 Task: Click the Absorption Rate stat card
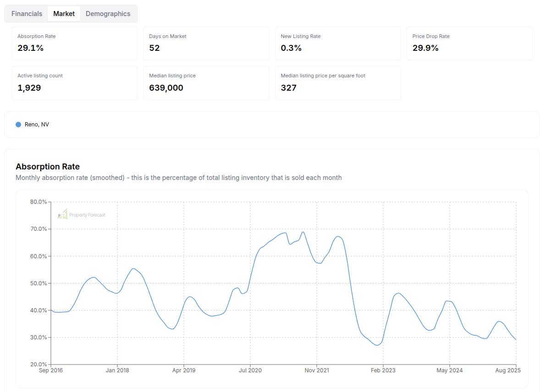click(74, 43)
